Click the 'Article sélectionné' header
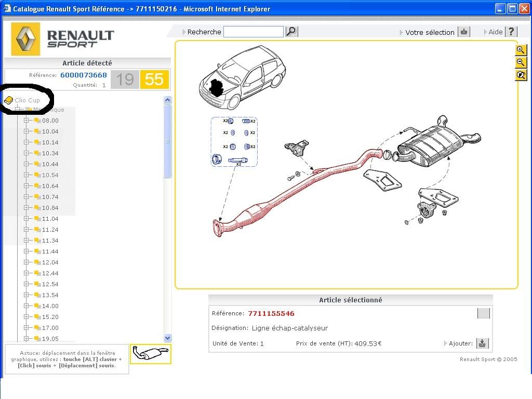Viewport: 532px width, 399px height. tap(351, 300)
